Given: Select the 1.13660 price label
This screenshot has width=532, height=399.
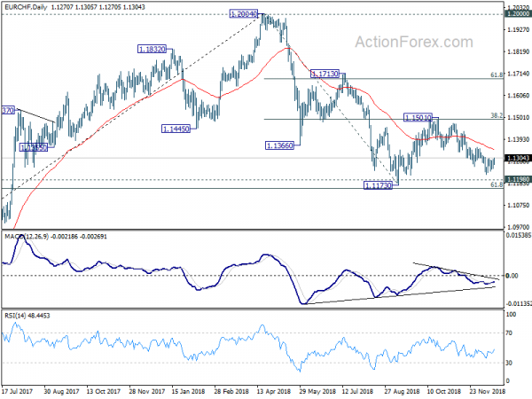Looking at the screenshot, I should click(279, 146).
